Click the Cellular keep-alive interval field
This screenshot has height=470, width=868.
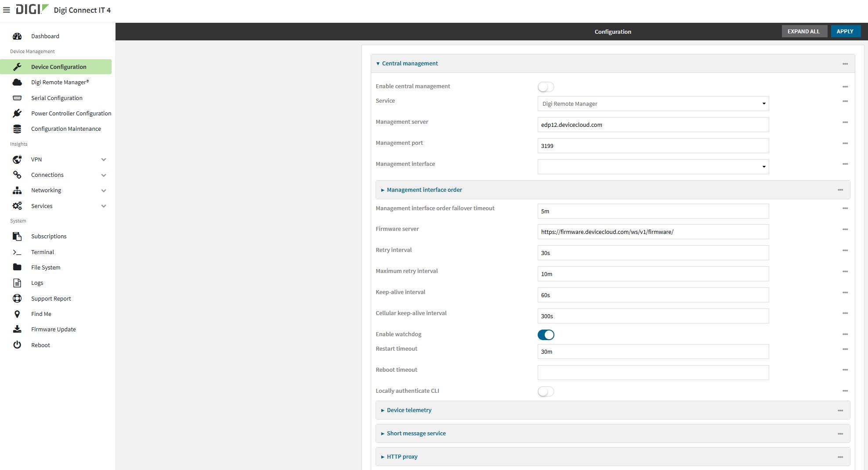(x=653, y=316)
